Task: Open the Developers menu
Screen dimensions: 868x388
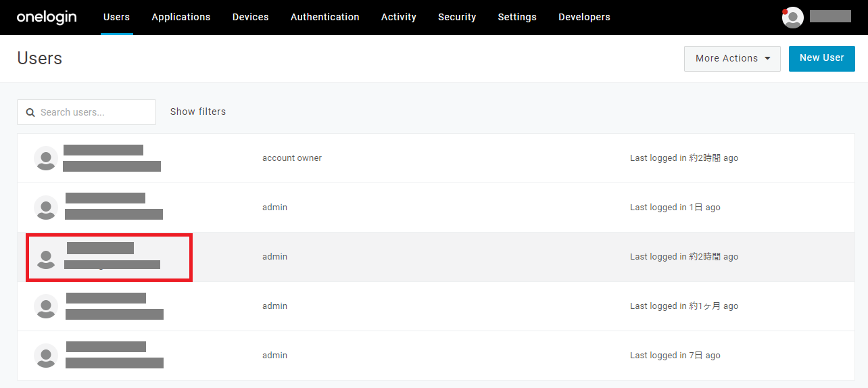Action: 584,17
